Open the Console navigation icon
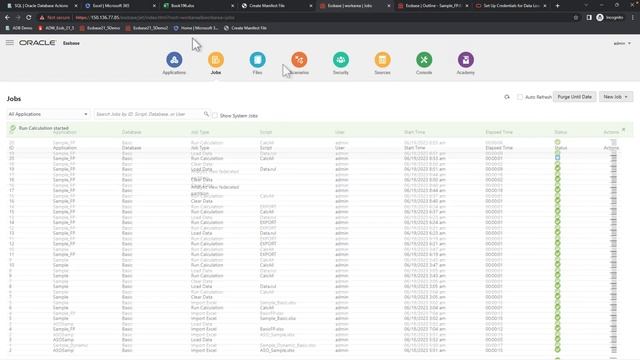The width and height of the screenshot is (640, 360). (x=424, y=60)
